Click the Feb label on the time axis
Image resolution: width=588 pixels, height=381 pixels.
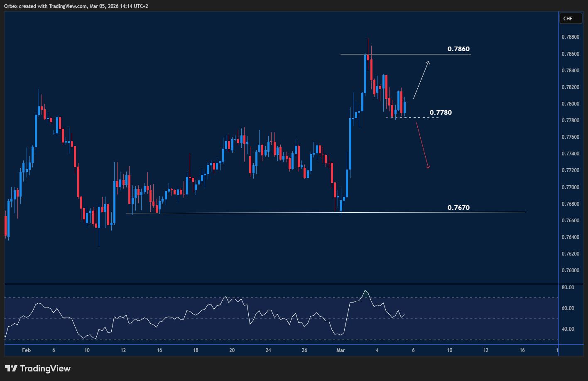tap(26, 350)
